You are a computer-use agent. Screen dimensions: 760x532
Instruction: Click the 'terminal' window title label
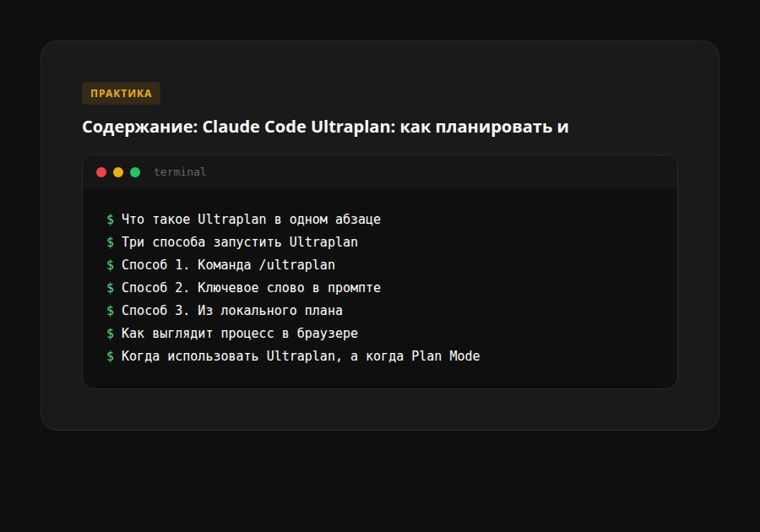coord(179,171)
